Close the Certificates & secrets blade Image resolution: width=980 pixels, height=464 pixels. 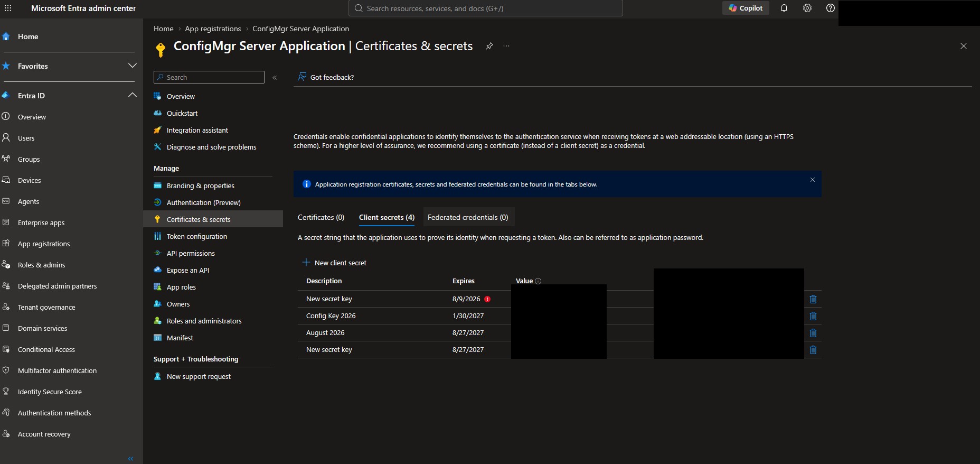[964, 46]
